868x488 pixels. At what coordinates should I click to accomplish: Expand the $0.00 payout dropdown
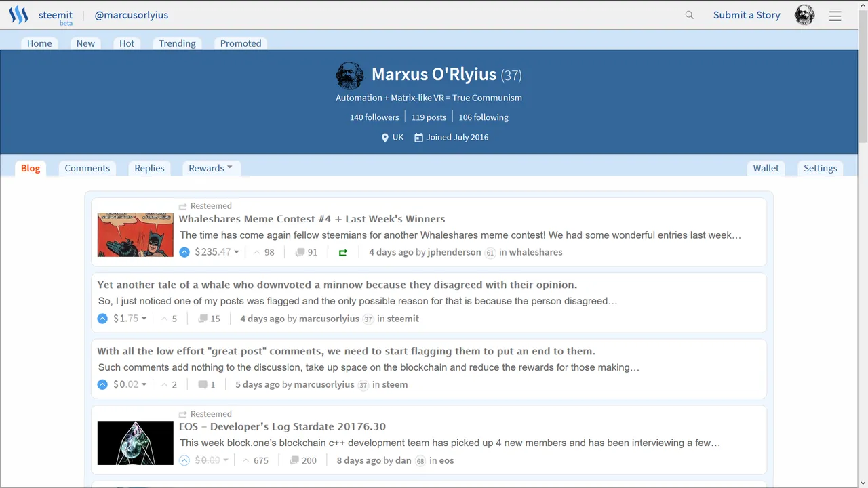pyautogui.click(x=212, y=460)
